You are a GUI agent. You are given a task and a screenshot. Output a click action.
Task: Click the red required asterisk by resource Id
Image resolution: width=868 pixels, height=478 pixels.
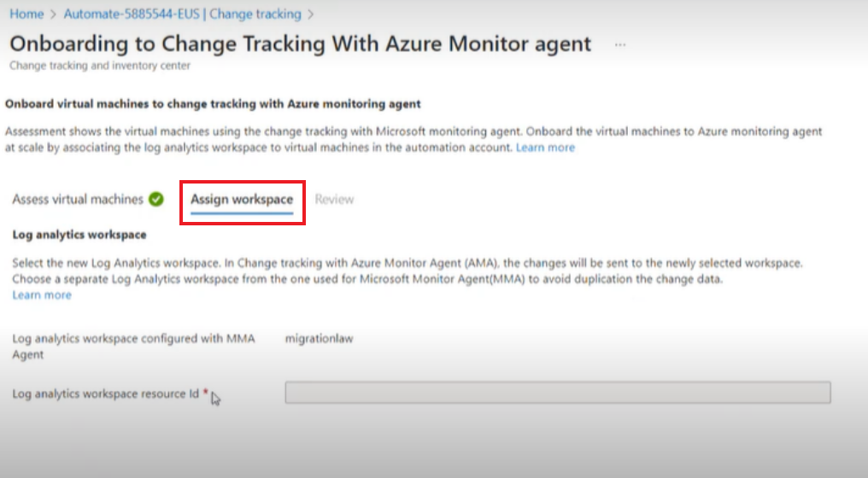pos(205,392)
